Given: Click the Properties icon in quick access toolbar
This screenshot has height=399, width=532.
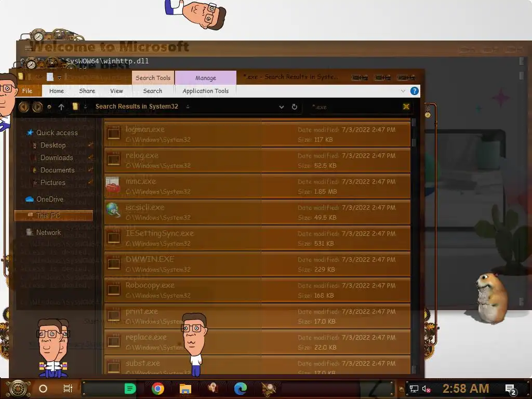Looking at the screenshot, I should point(50,77).
